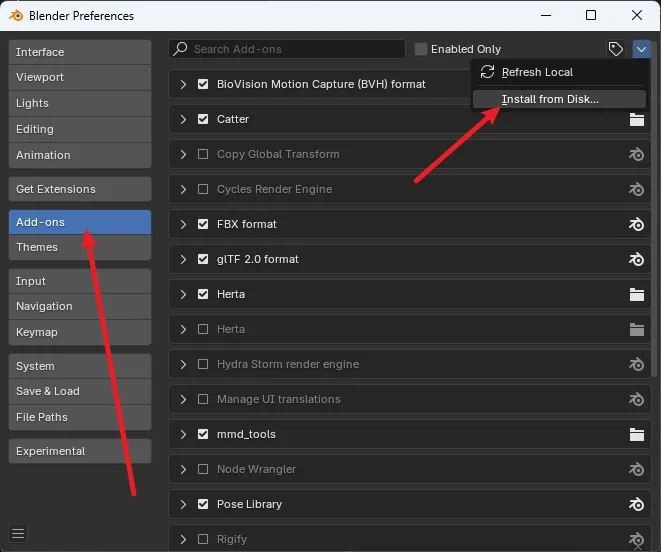The width and height of the screenshot is (661, 552).
Task: Enable Node Wrangler add-on checkbox
Action: point(203,469)
